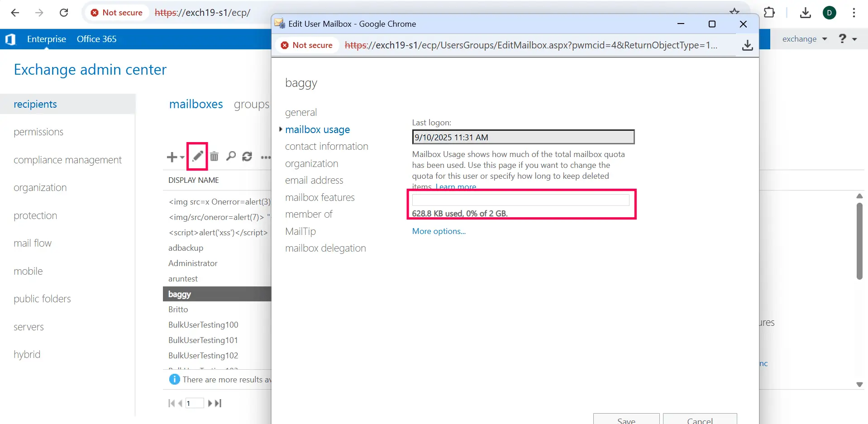
Task: Click the More options link
Action: click(x=439, y=231)
